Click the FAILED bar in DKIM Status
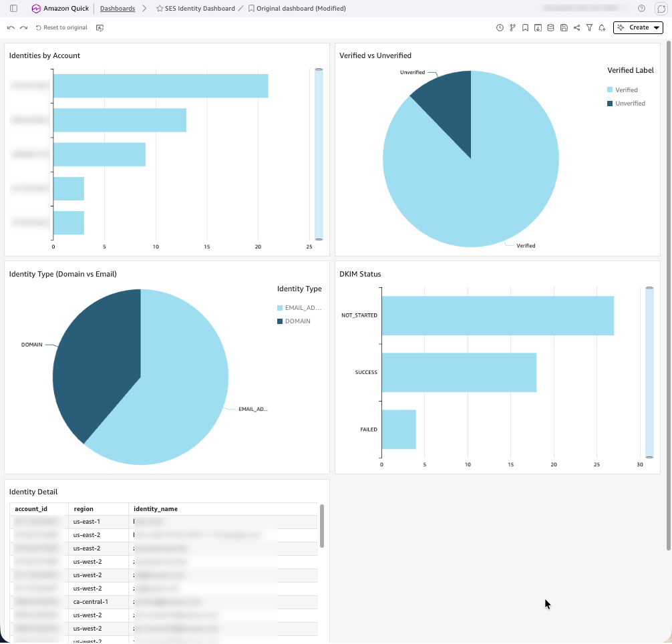 point(399,430)
